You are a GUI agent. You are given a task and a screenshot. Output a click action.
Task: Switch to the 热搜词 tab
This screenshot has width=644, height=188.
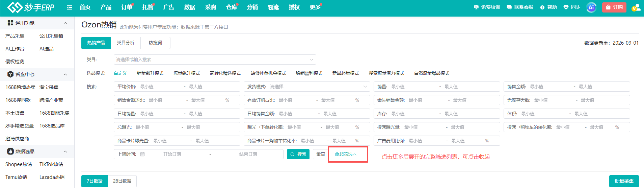point(155,43)
